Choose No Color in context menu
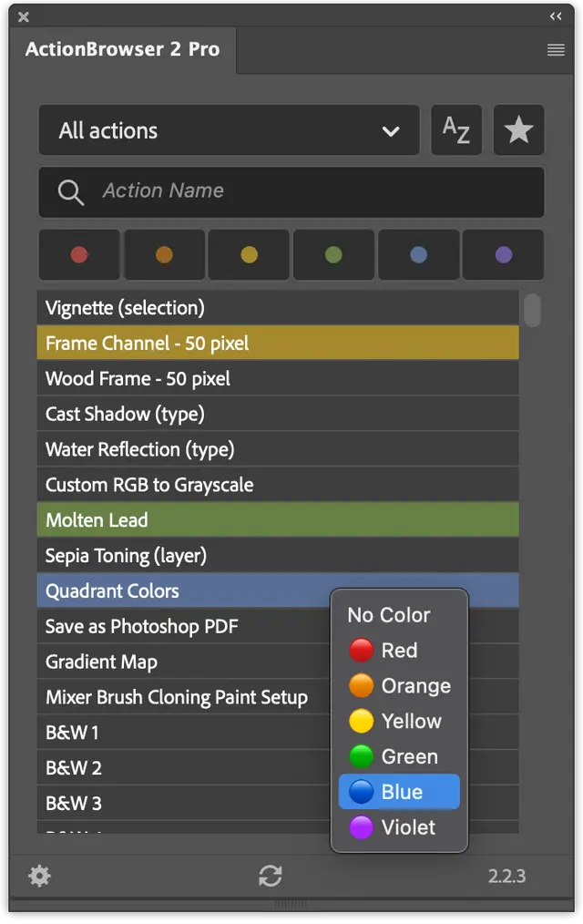Image resolution: width=583 pixels, height=924 pixels. (x=399, y=615)
